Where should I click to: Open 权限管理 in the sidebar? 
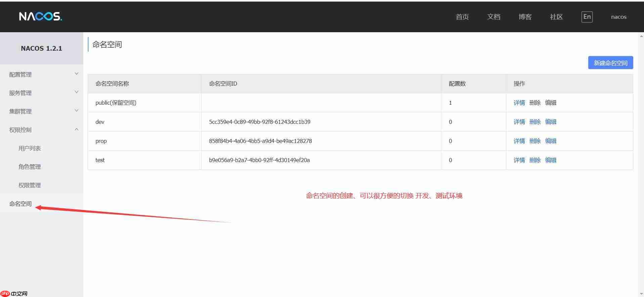coord(30,185)
